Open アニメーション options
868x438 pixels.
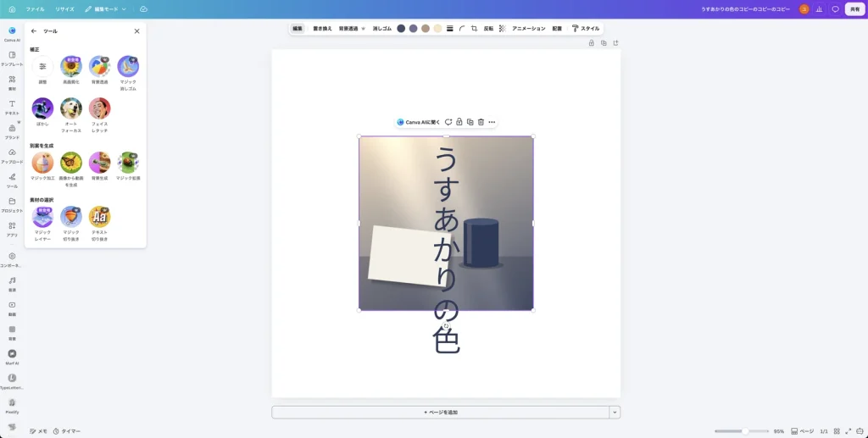coord(529,28)
